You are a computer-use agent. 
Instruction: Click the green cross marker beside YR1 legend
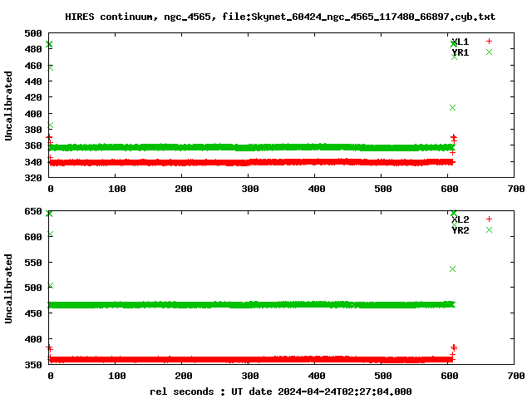(x=489, y=52)
